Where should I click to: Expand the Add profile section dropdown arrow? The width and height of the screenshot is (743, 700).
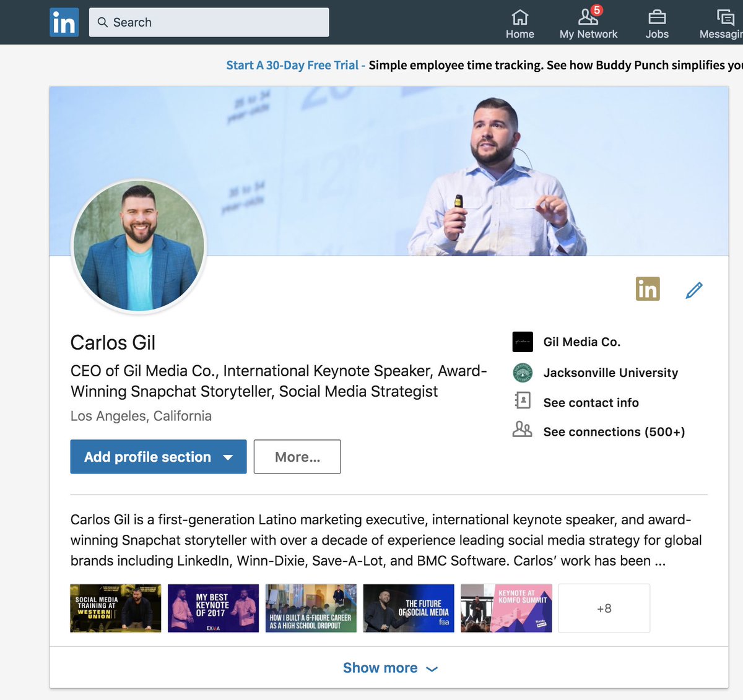[228, 457]
